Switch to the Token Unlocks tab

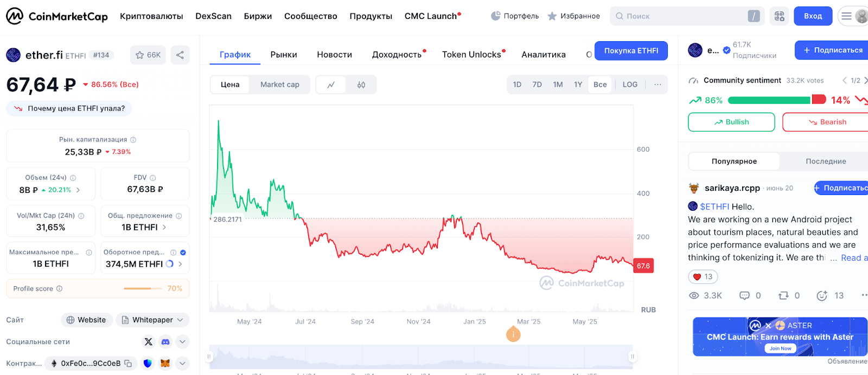[x=471, y=55]
